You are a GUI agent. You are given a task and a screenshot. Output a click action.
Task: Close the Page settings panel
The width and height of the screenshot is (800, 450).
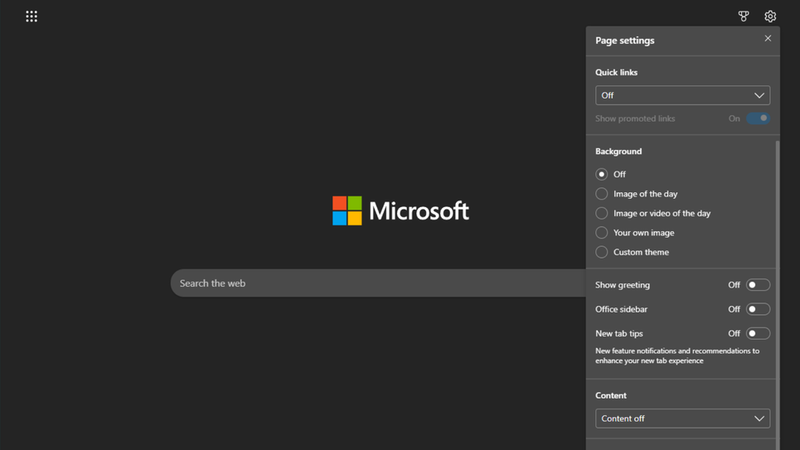tap(767, 38)
